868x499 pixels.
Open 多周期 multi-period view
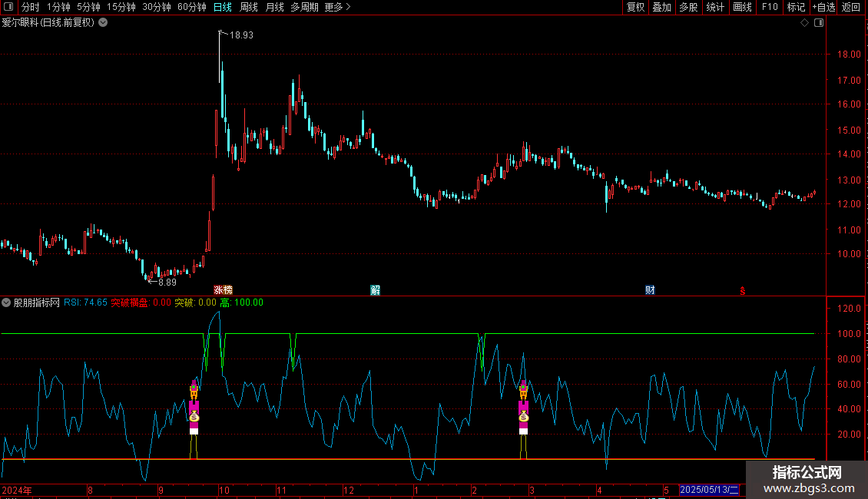pyautogui.click(x=304, y=7)
